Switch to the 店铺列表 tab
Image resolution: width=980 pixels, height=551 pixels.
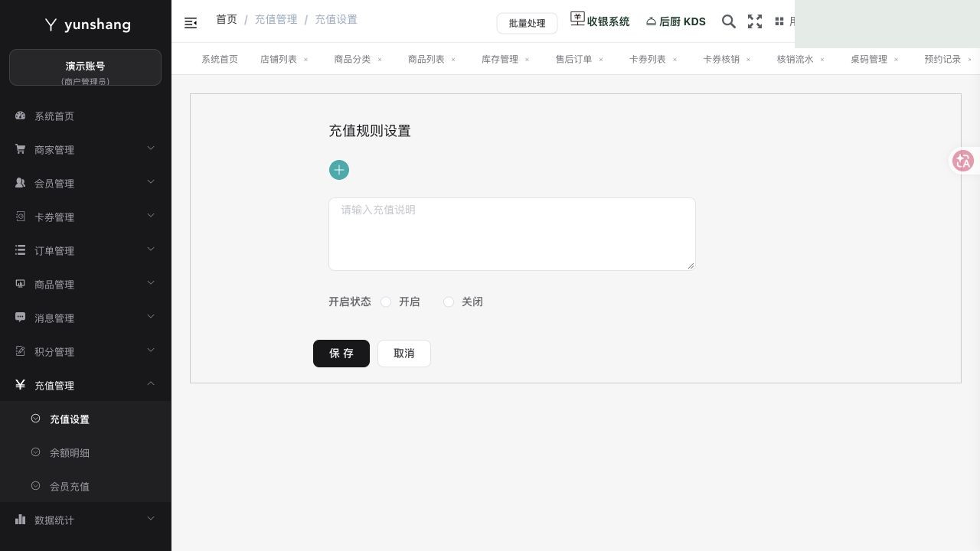tap(279, 59)
